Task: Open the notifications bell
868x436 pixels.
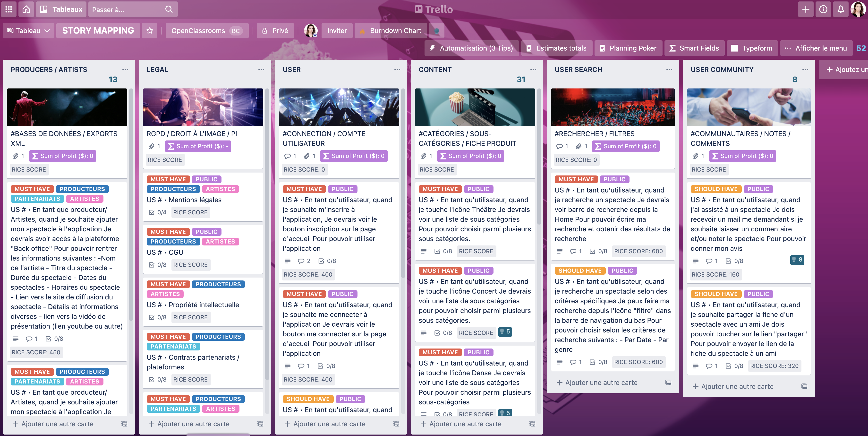Action: pos(840,9)
